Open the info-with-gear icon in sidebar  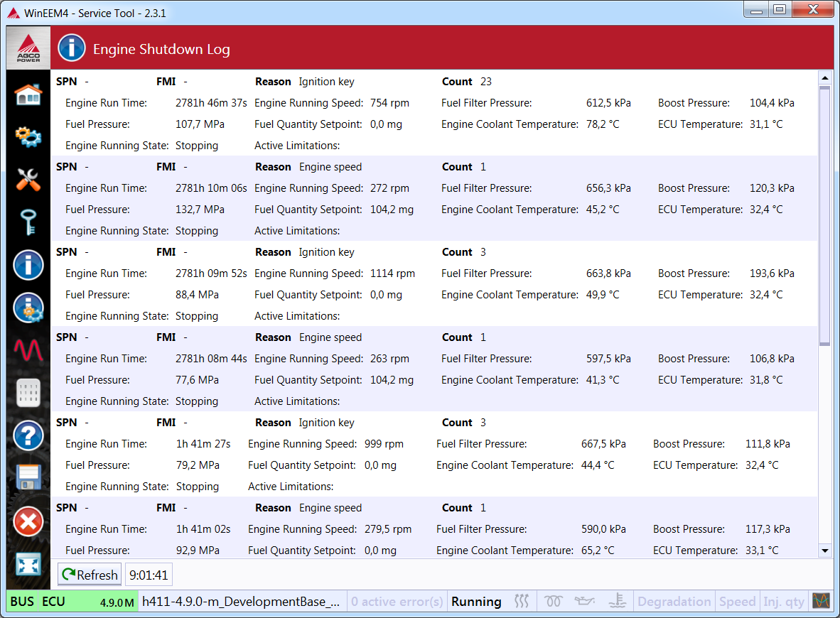[28, 308]
